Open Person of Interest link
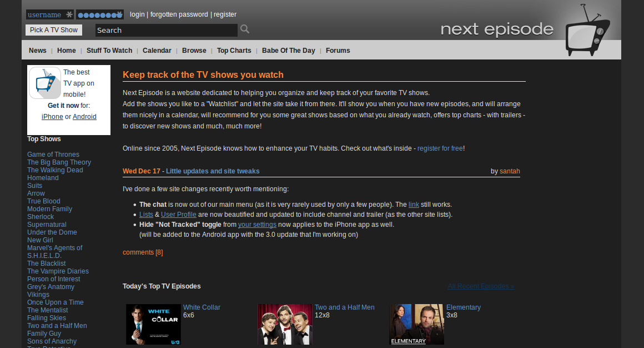644x348 pixels. point(54,280)
